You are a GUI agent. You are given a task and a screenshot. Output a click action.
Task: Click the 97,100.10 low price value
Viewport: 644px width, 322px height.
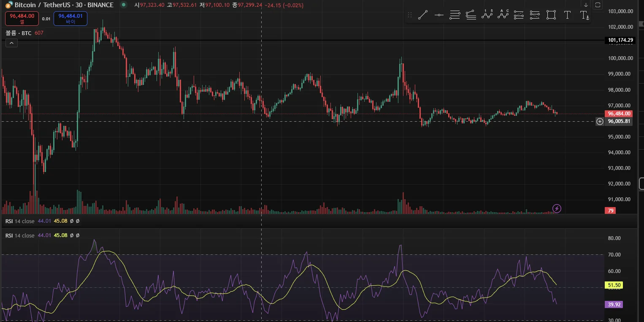pyautogui.click(x=217, y=5)
